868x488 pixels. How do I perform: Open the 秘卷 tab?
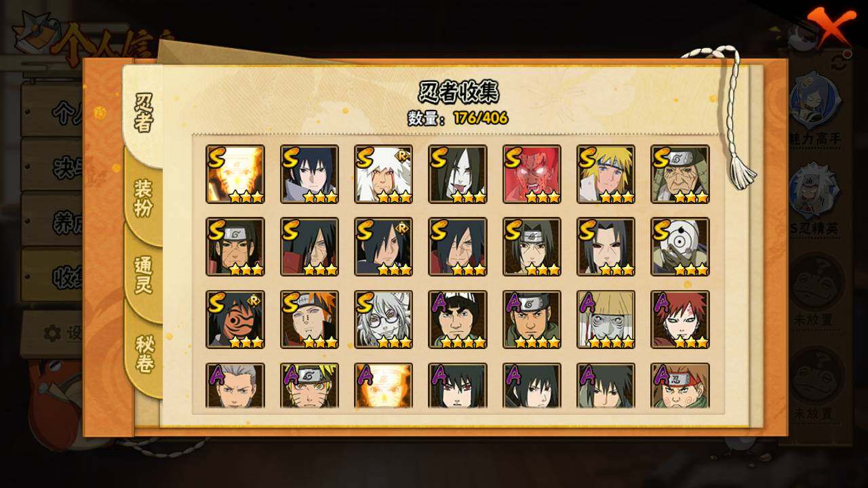tap(144, 354)
